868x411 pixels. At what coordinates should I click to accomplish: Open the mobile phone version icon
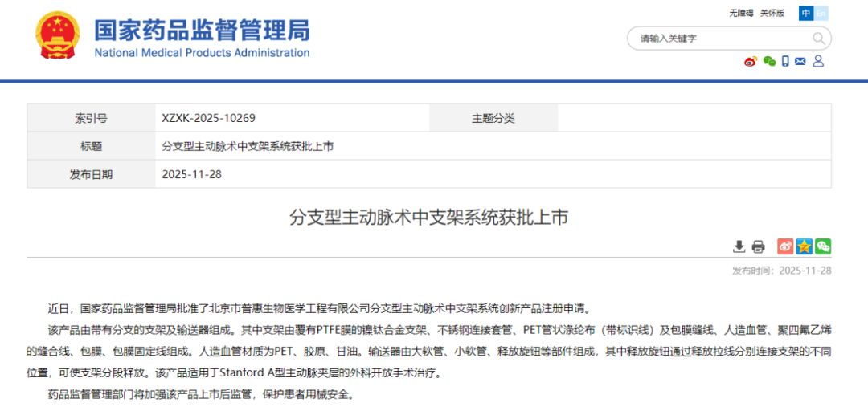[x=785, y=61]
